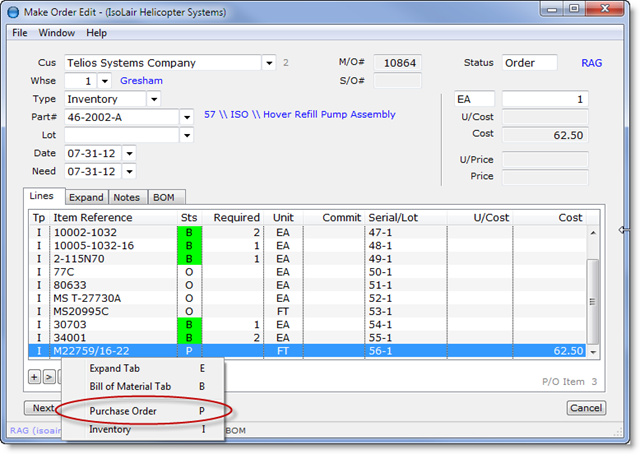Click the Gresham warehouse link
The height and width of the screenshot is (454, 640).
(141, 81)
